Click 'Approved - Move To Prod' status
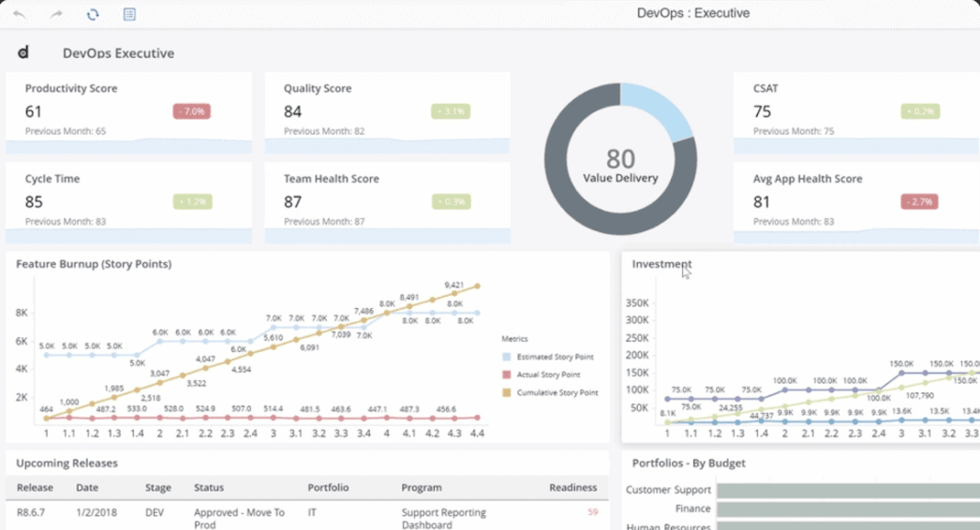Viewport: 980px width, 530px height. point(239,518)
